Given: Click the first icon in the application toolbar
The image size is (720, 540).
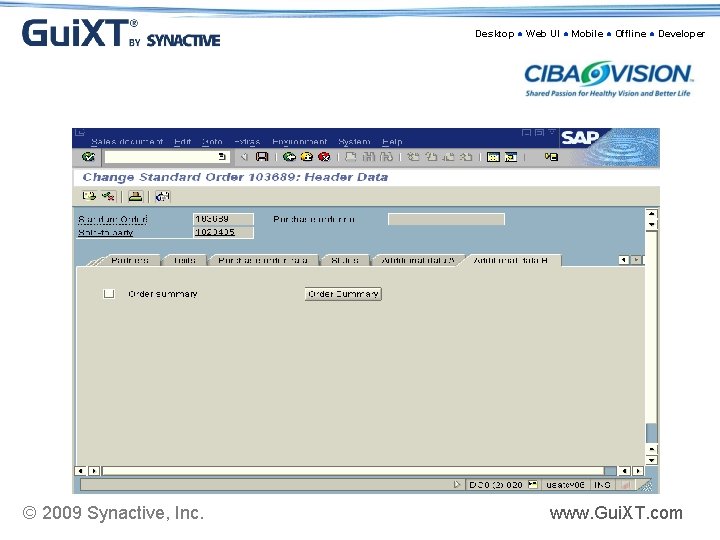Looking at the screenshot, I should coord(89,197).
